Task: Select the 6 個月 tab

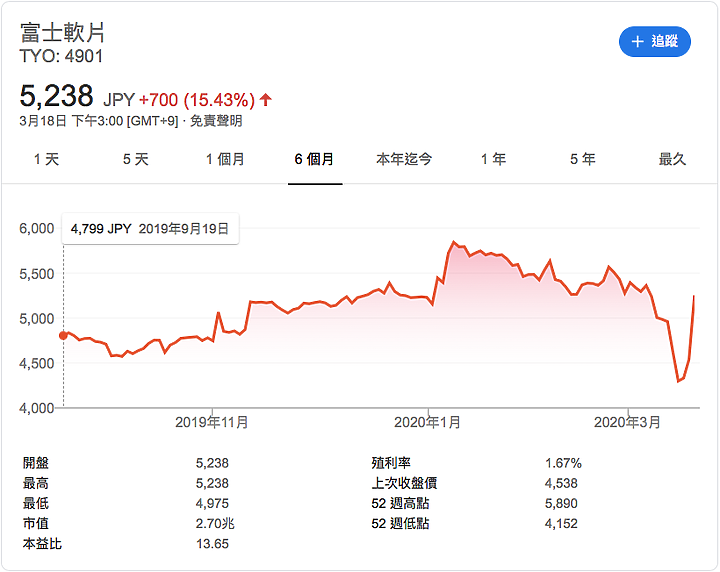Action: (x=315, y=159)
